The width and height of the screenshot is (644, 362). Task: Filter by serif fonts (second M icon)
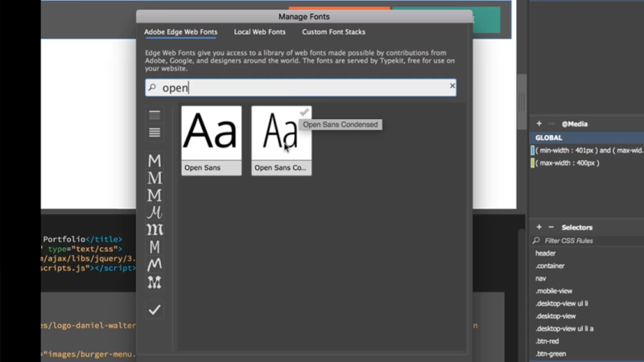(155, 178)
